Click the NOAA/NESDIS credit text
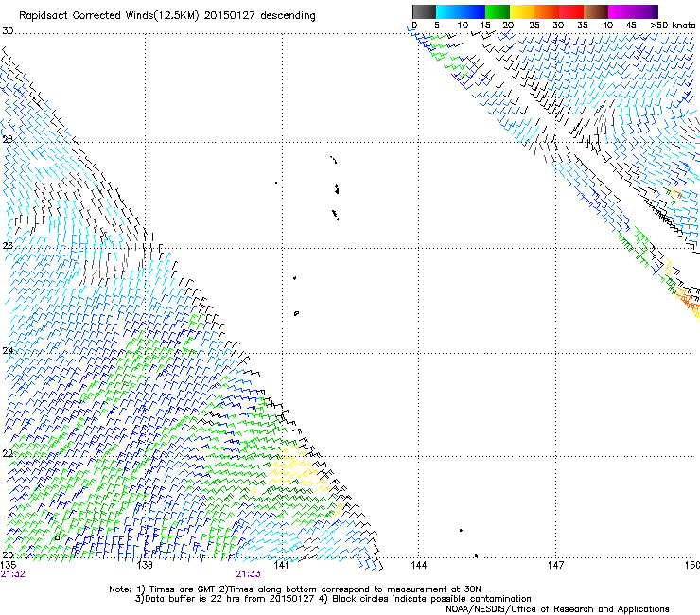The width and height of the screenshot is (700, 615). point(557,608)
